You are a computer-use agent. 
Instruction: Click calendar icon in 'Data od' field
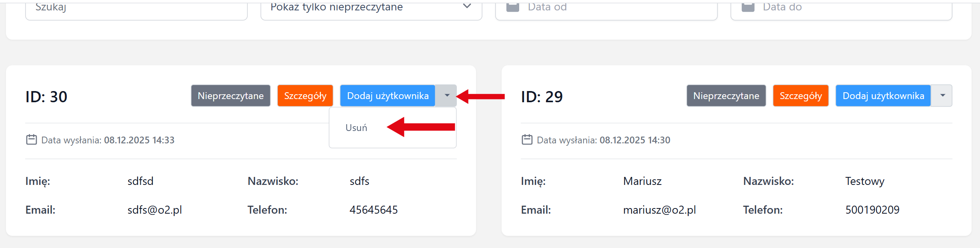pos(512,7)
